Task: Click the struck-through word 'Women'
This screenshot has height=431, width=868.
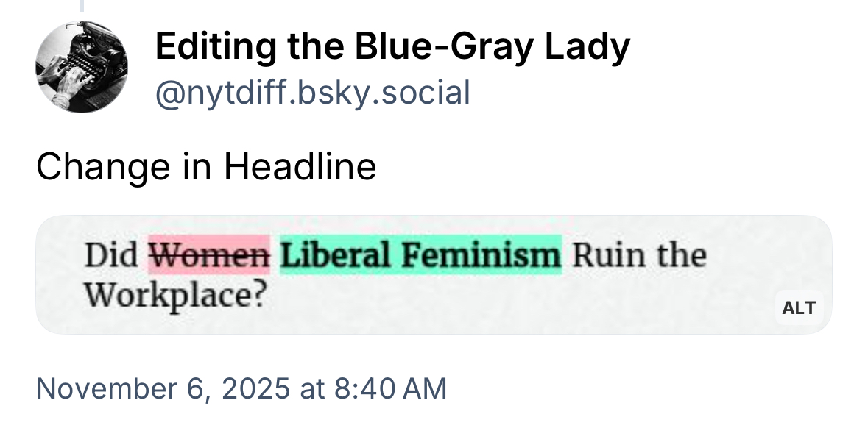Action: [x=210, y=255]
